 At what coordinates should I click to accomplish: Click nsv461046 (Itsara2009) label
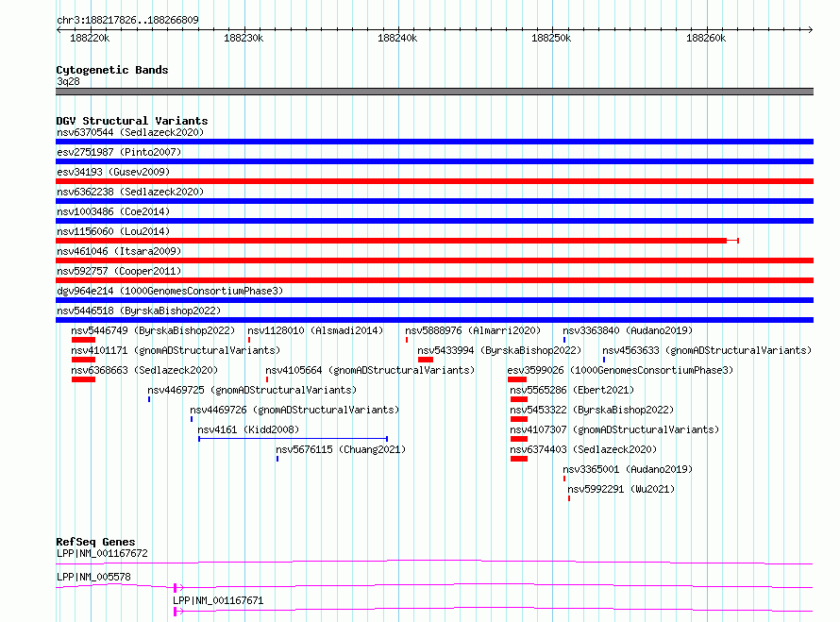(119, 251)
